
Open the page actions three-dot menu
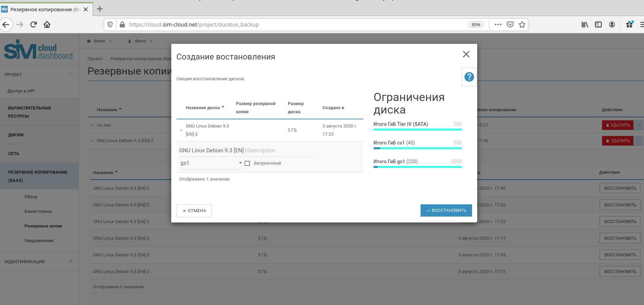(498, 24)
